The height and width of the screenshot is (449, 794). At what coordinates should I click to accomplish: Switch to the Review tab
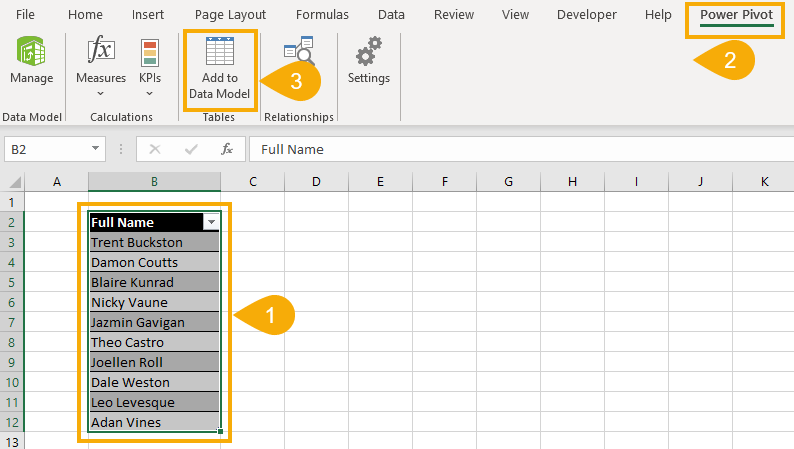pyautogui.click(x=454, y=15)
